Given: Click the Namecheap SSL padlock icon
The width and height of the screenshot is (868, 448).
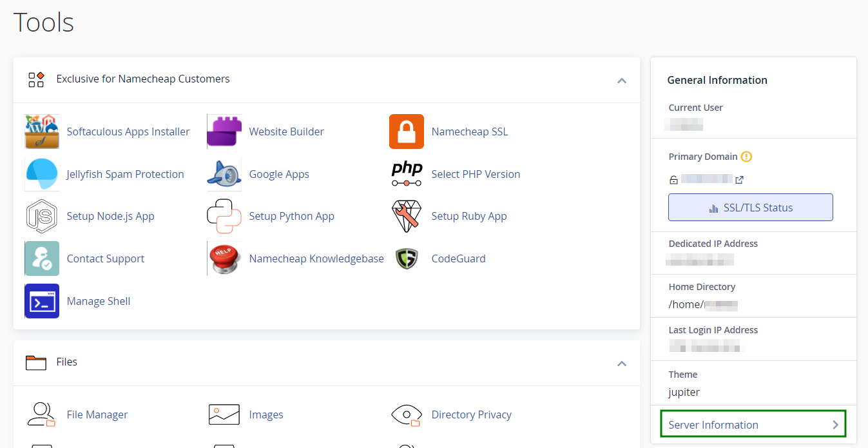Looking at the screenshot, I should pos(407,131).
